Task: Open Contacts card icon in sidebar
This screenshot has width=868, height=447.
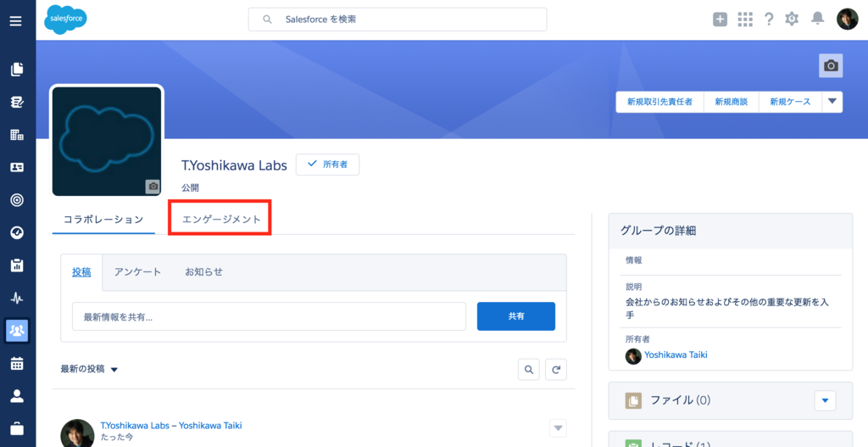Action: tap(17, 167)
